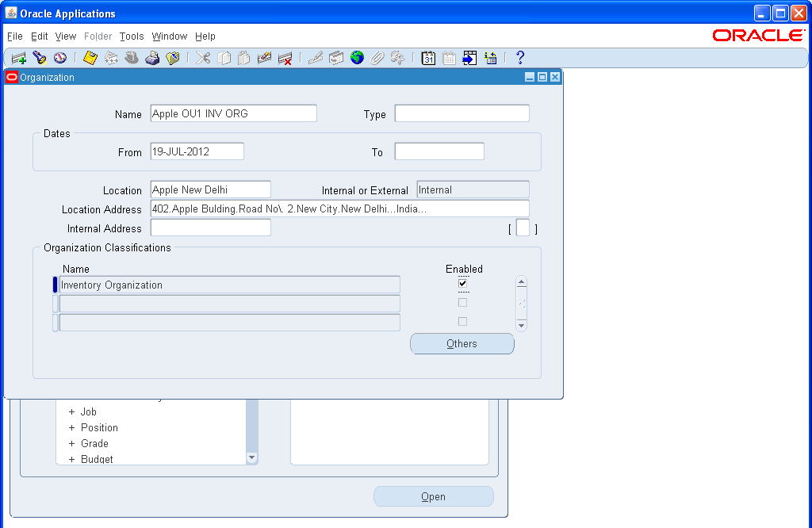Minimize the Organization inner window
The height and width of the screenshot is (528, 812).
529,77
